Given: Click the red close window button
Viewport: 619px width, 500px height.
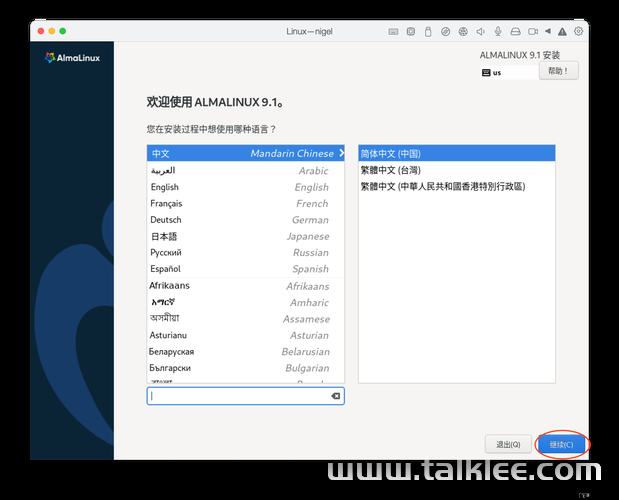Looking at the screenshot, I should 41,31.
